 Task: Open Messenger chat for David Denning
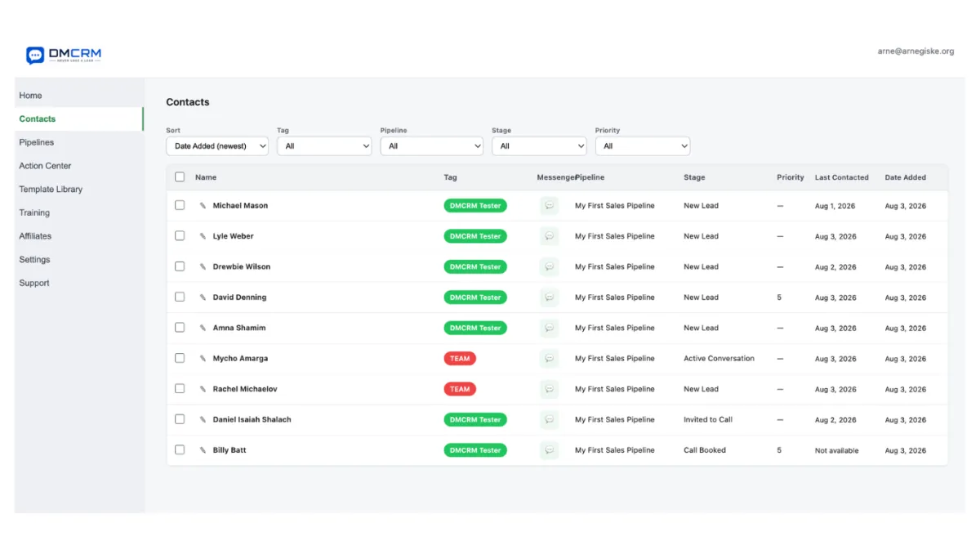(550, 297)
